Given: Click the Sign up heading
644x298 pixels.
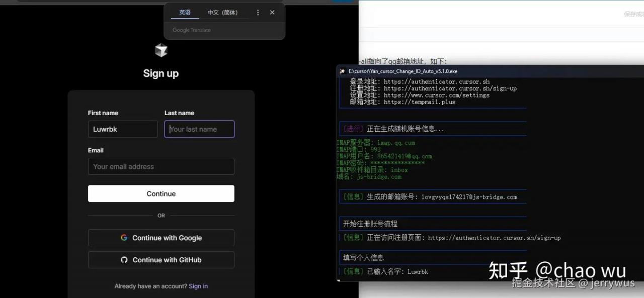Looking at the screenshot, I should click(x=161, y=73).
